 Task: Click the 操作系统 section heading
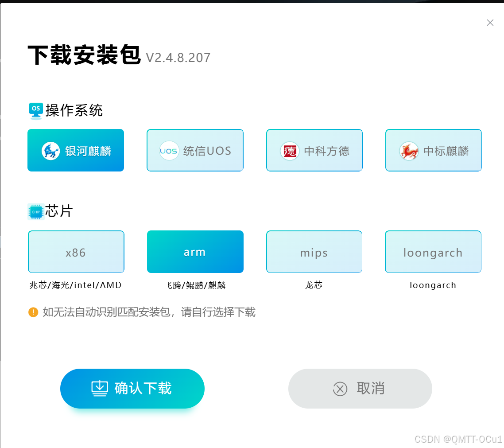coord(74,111)
